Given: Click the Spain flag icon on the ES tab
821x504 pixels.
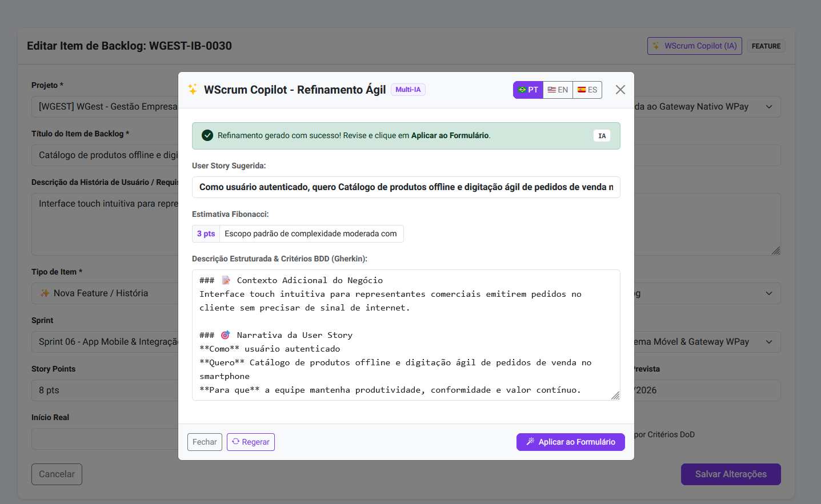Looking at the screenshot, I should coord(582,90).
